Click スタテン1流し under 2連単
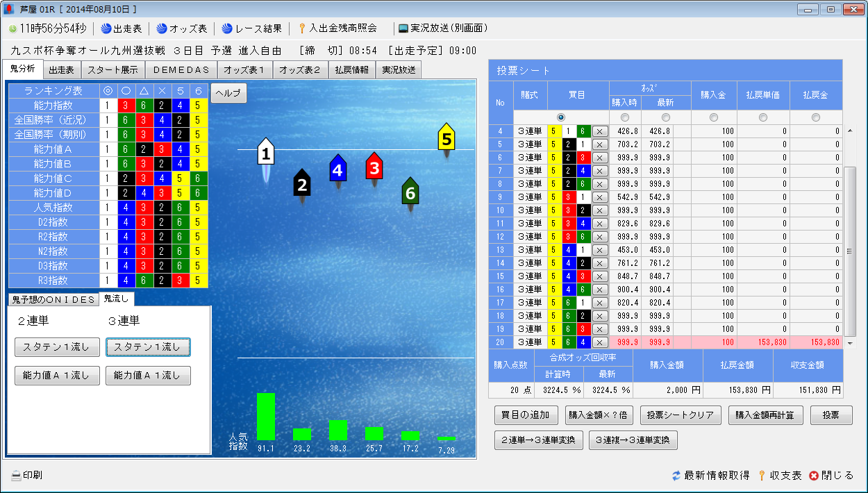This screenshot has height=493, width=868. [57, 347]
